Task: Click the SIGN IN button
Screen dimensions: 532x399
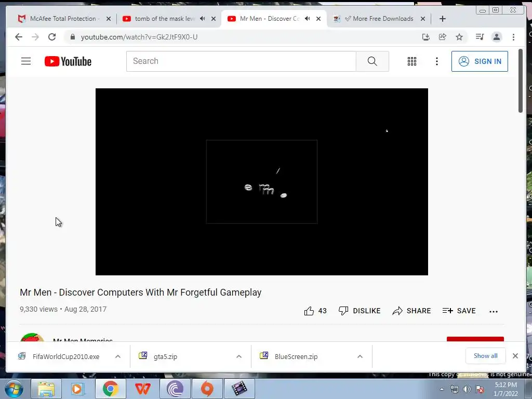Action: tap(480, 61)
